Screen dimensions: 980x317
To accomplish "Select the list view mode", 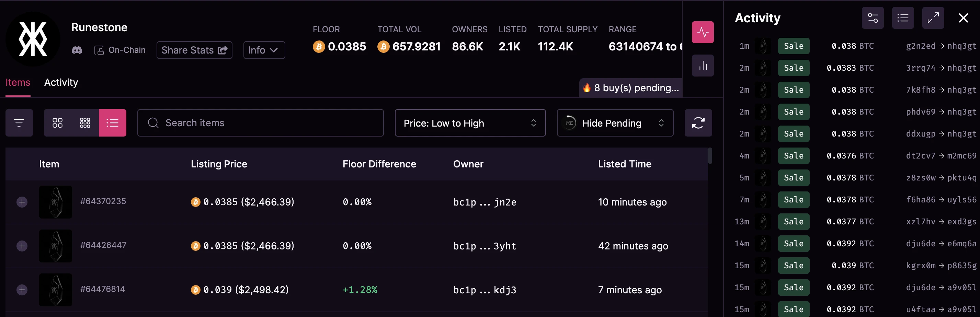I will tap(112, 123).
